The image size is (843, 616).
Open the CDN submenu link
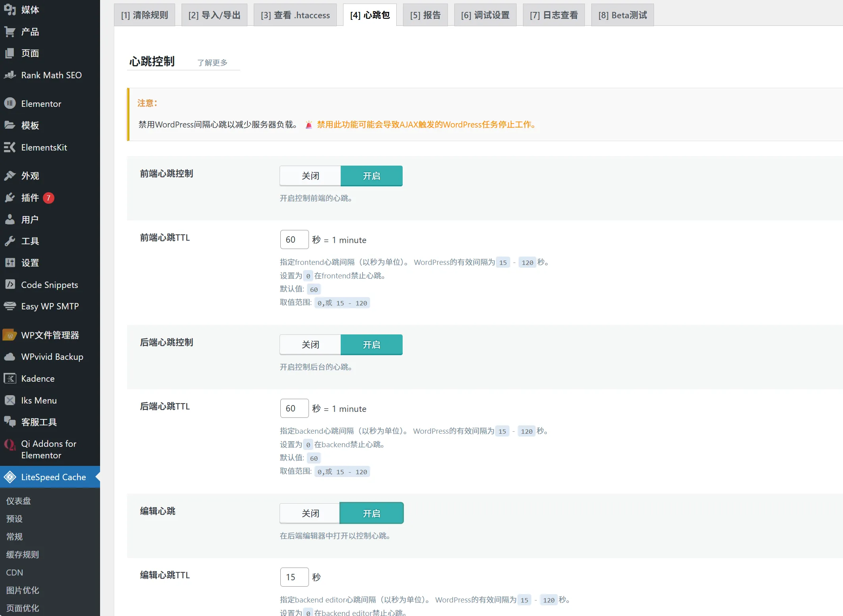coord(15,572)
